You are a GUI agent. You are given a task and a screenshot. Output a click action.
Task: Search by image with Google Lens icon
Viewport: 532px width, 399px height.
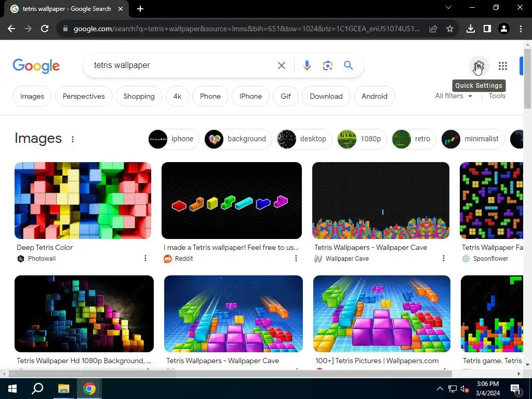click(x=327, y=65)
